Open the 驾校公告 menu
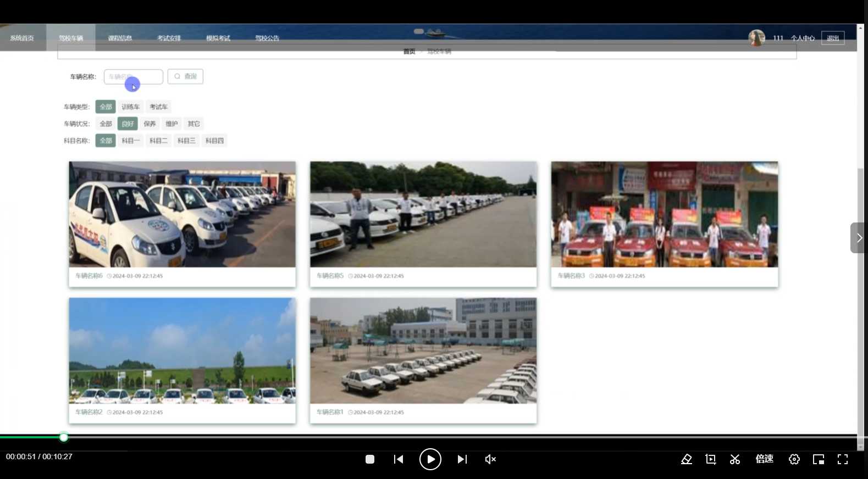 click(267, 38)
